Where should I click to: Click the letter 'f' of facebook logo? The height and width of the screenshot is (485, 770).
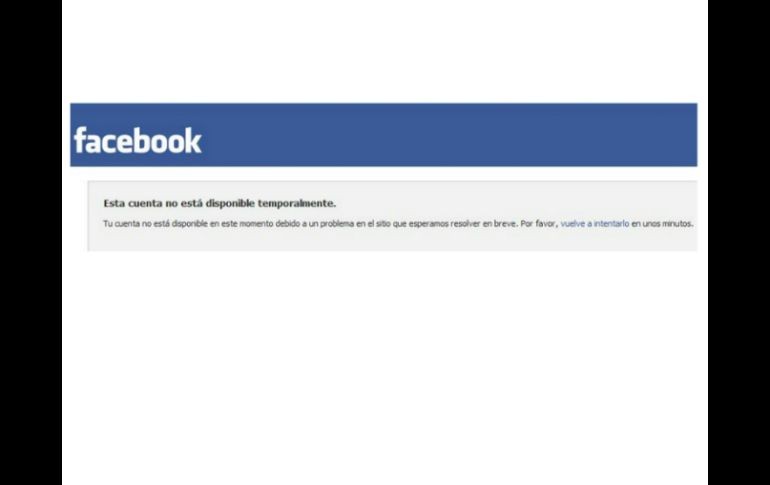coord(80,140)
